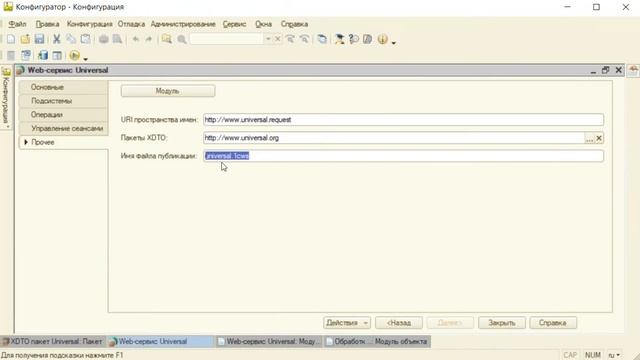
Task: Click the Update database configuration icon
Action: (x=42, y=55)
